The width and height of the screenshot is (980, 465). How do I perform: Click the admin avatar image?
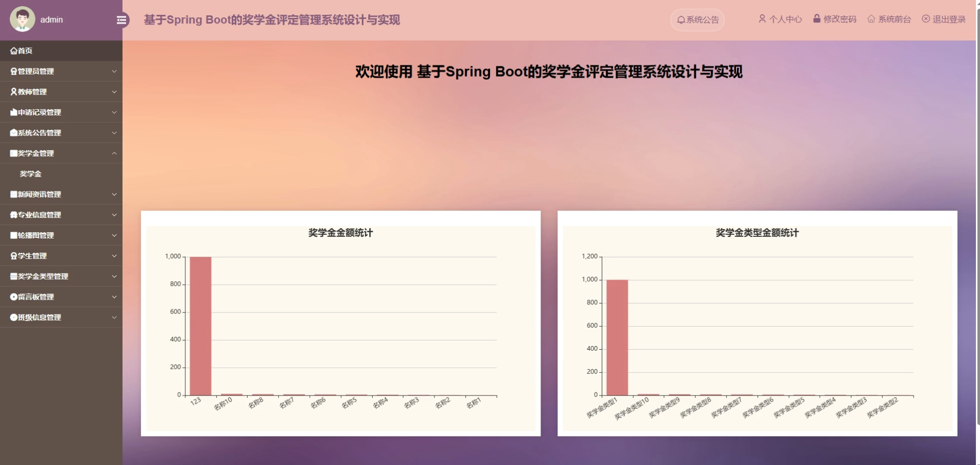(x=22, y=19)
